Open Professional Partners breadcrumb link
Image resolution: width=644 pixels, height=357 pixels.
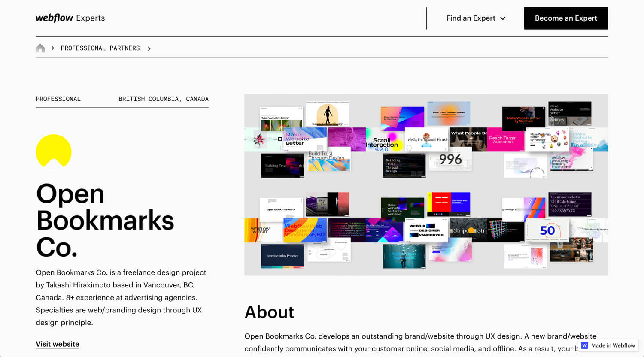pos(100,48)
